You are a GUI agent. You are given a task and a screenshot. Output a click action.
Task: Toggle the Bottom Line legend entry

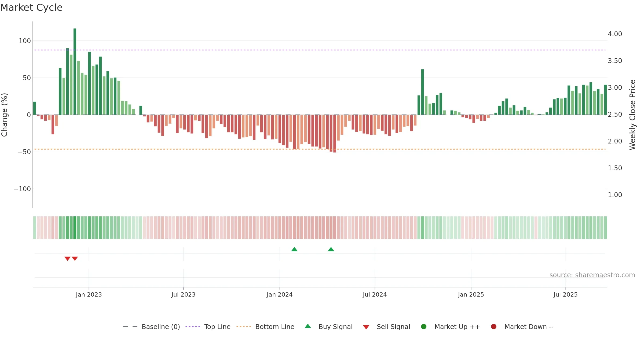tap(265, 327)
